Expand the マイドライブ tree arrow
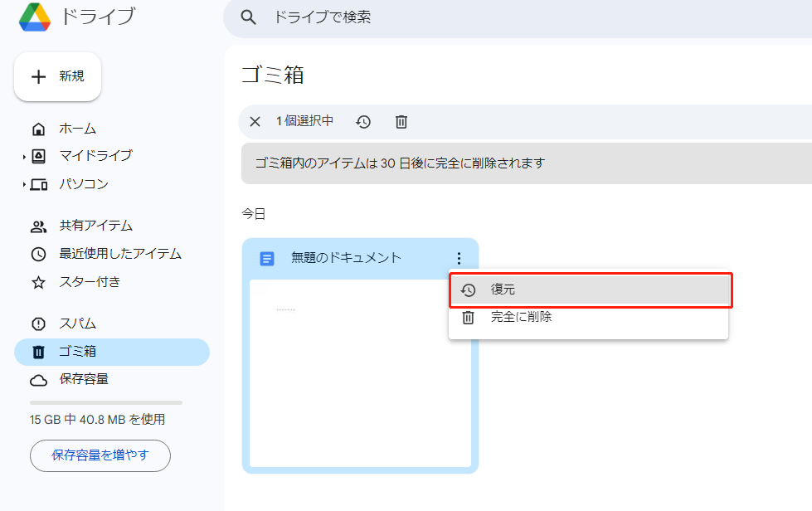The height and width of the screenshot is (511, 812). click(24, 156)
